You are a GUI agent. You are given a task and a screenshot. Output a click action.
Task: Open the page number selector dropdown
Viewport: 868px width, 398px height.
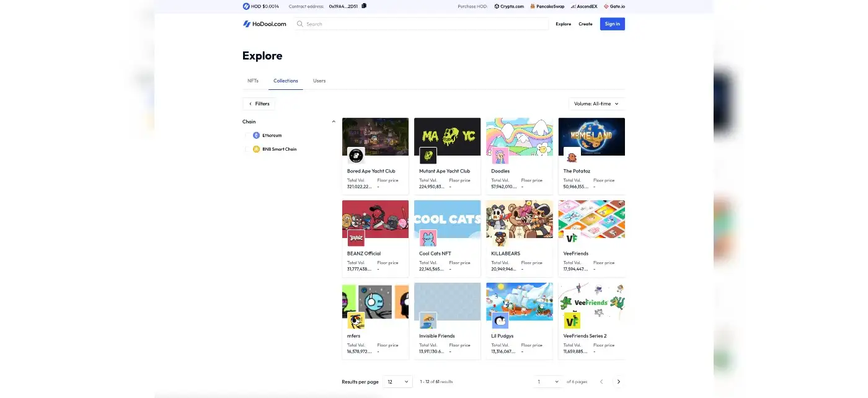[548, 382]
